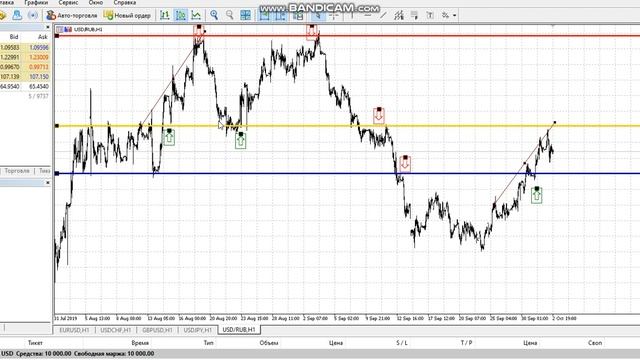The height and width of the screenshot is (360, 640).
Task: Select the vertical line drawing tool
Action: coord(351,15)
